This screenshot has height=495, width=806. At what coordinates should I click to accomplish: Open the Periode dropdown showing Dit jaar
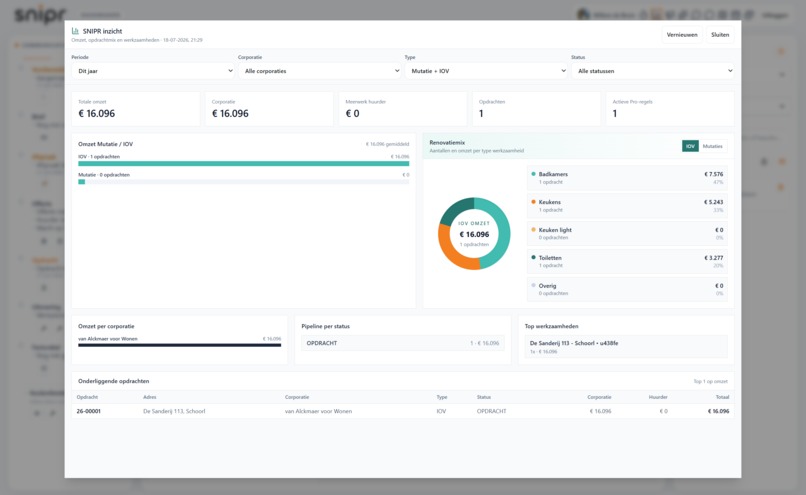click(x=153, y=71)
